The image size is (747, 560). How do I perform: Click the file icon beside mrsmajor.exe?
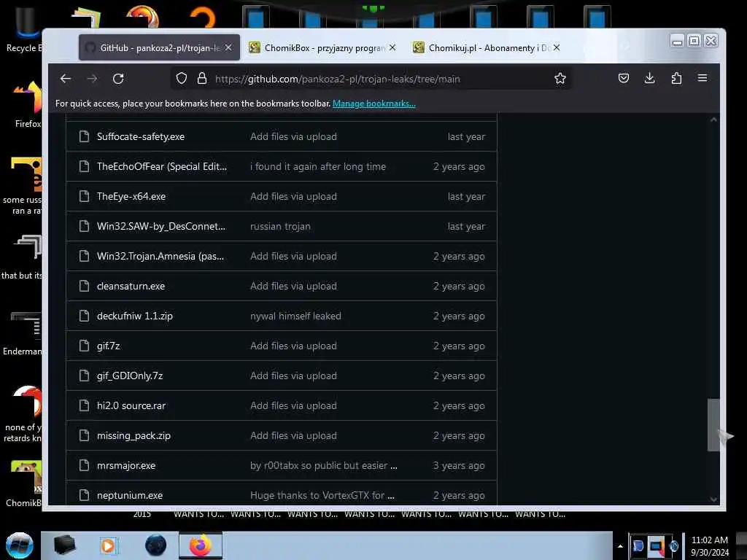tap(85, 465)
